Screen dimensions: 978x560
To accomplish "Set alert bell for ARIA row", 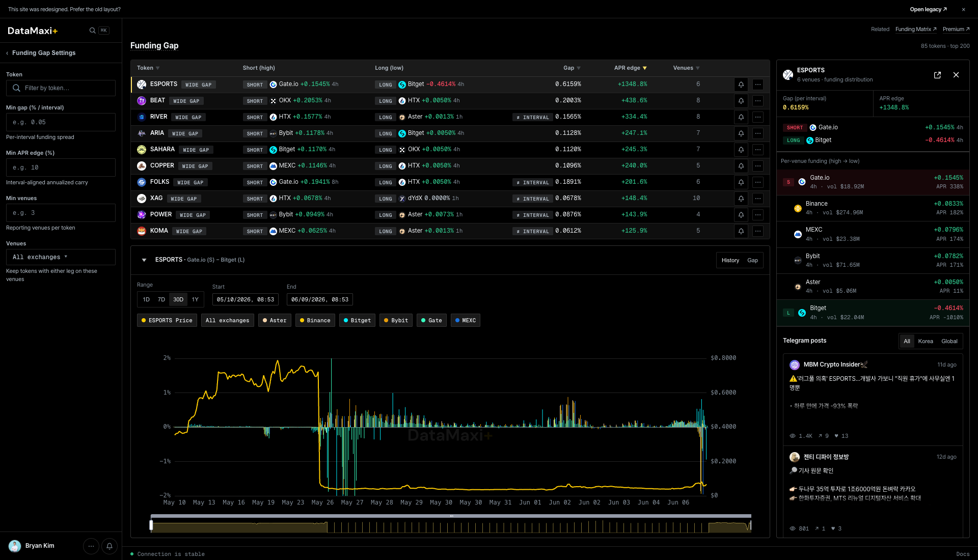I will point(741,133).
